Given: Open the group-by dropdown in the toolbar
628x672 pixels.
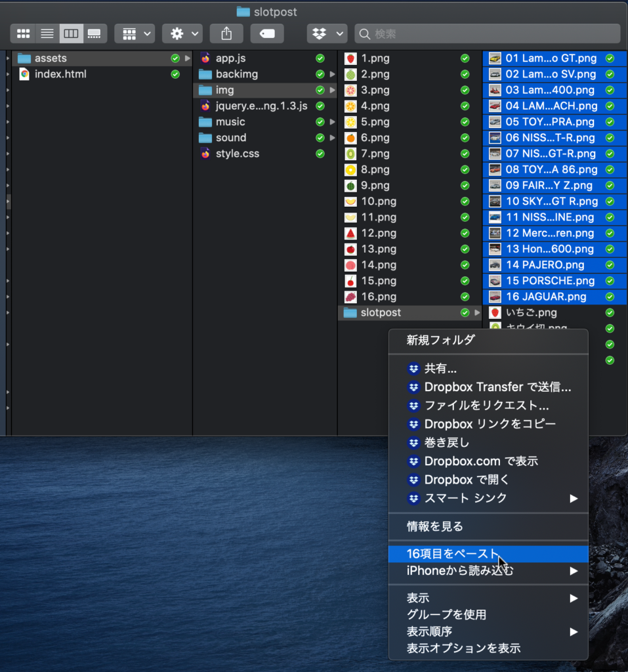Looking at the screenshot, I should pyautogui.click(x=135, y=33).
